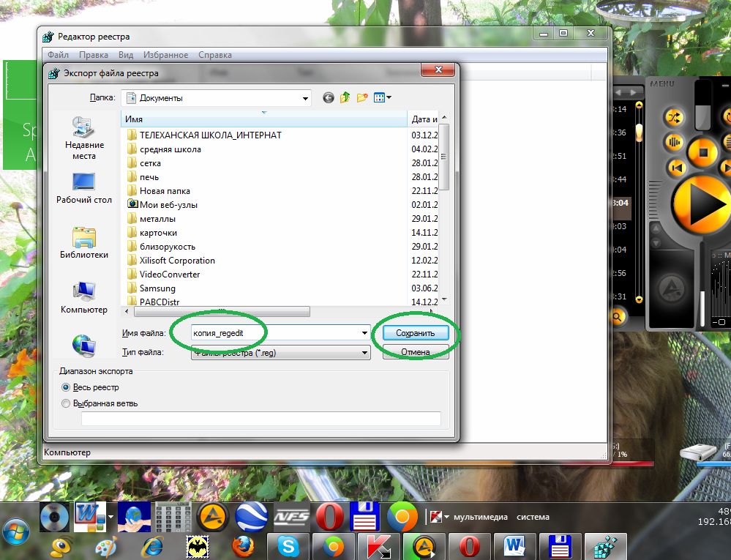The height and width of the screenshot is (560, 731).
Task: Open Библиотеки in the places sidebar
Action: pos(84,242)
